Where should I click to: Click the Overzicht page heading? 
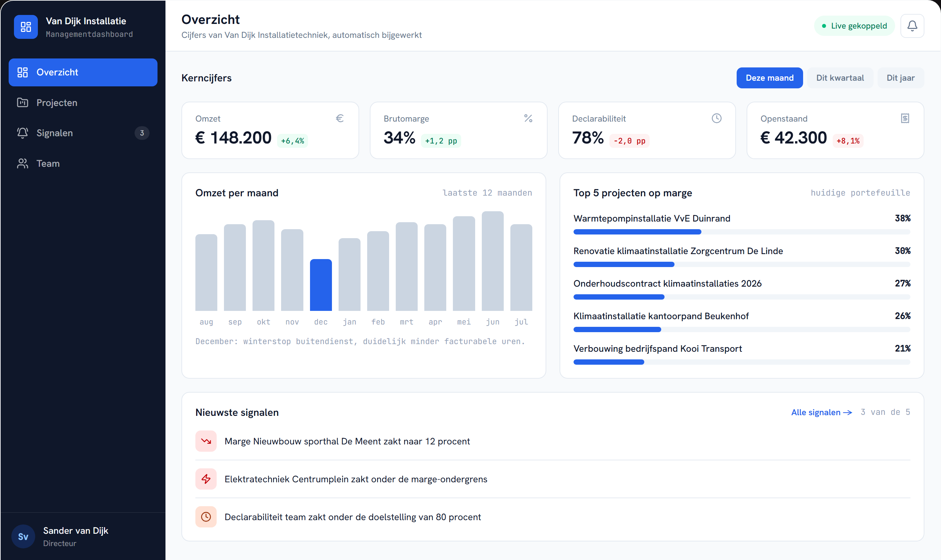tap(211, 20)
